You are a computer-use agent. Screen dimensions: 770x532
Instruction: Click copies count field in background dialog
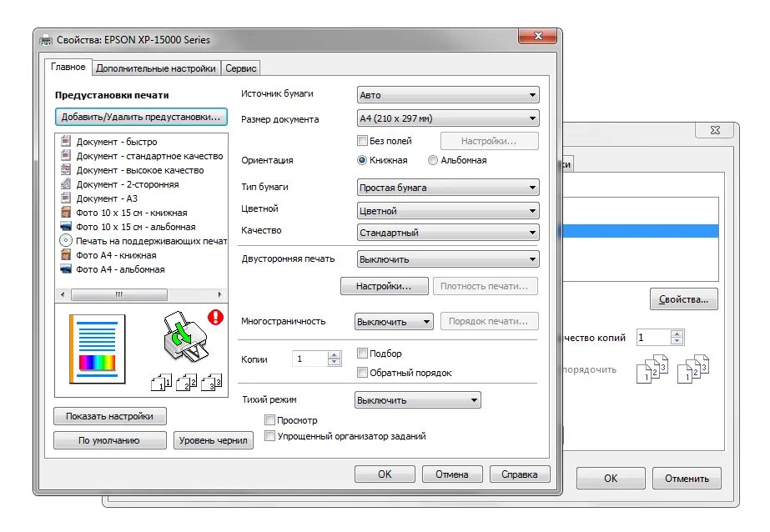click(653, 337)
